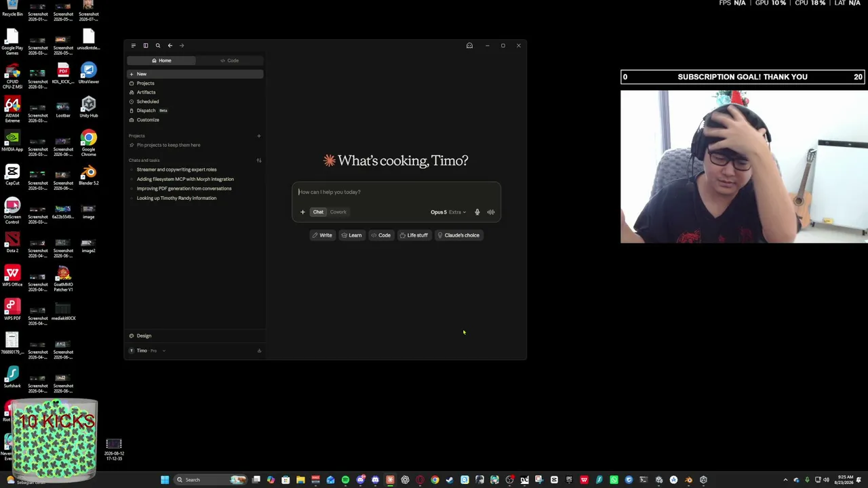Click the microphone dictation icon
Screen dimensions: 868x488
tap(477, 212)
